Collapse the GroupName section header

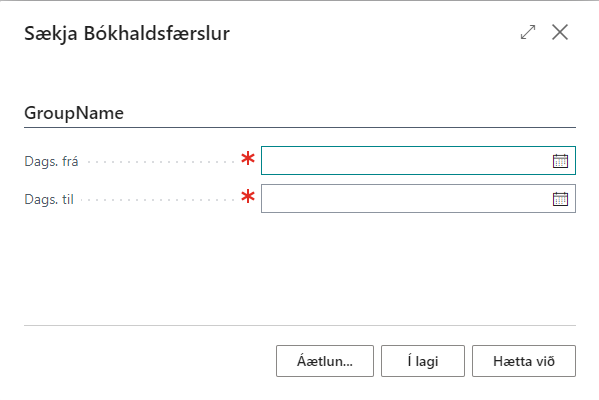pyautogui.click(x=74, y=113)
